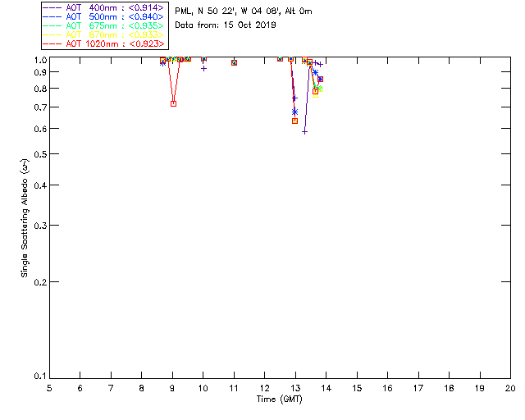The height and width of the screenshot is (420, 525).
Task: Click the purple plus marker below 1.0 at hour 10
Action: click(x=203, y=69)
